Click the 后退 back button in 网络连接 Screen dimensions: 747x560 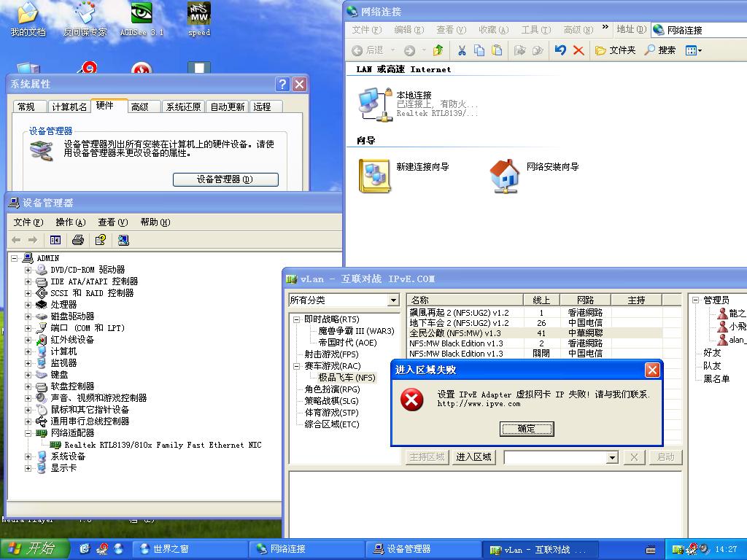368,50
